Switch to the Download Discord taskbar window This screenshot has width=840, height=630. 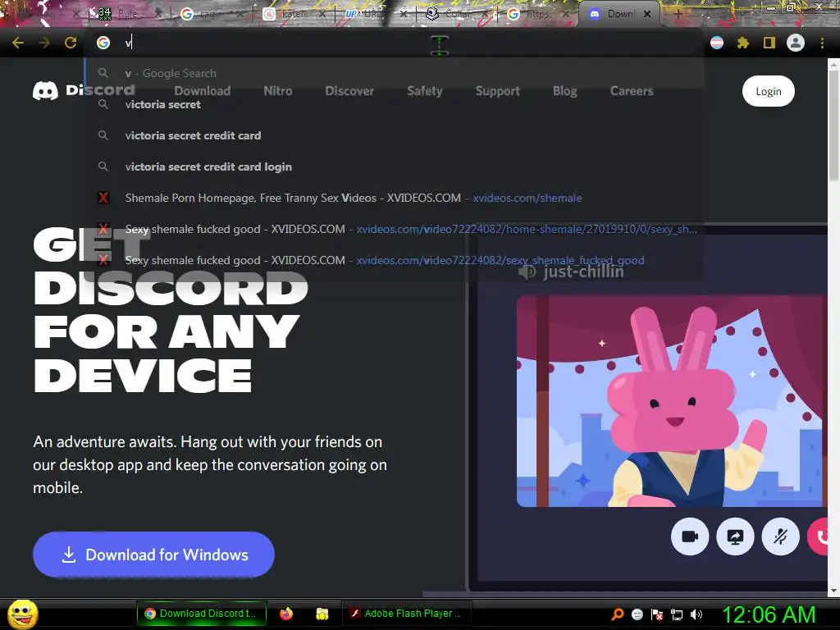pos(202,614)
